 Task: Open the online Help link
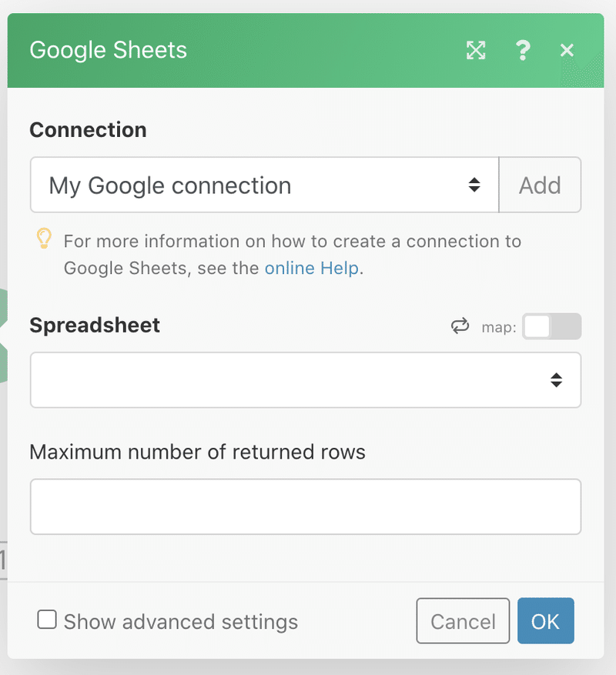(x=311, y=269)
